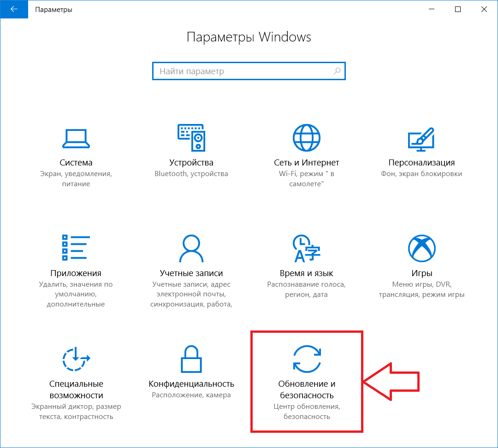The width and height of the screenshot is (498, 448).
Task: Maximize the Параметры window
Action: (458, 9)
